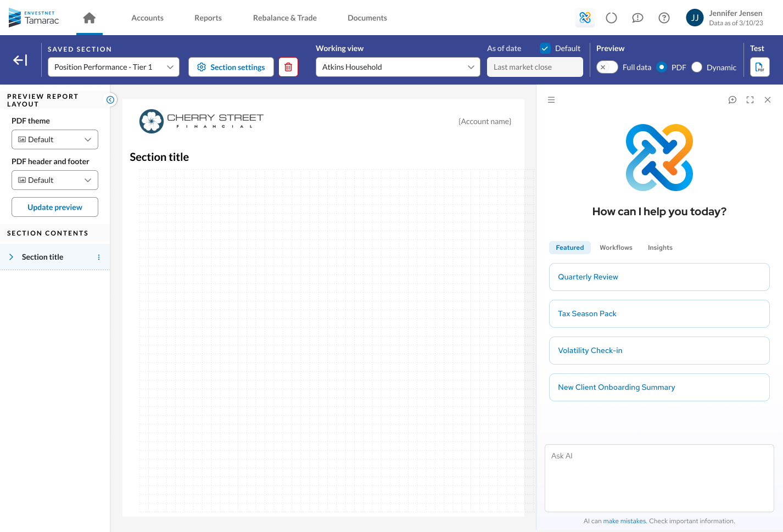Open the Working view Atkins Household dropdown
Image resolution: width=783 pixels, height=532 pixels.
398,67
